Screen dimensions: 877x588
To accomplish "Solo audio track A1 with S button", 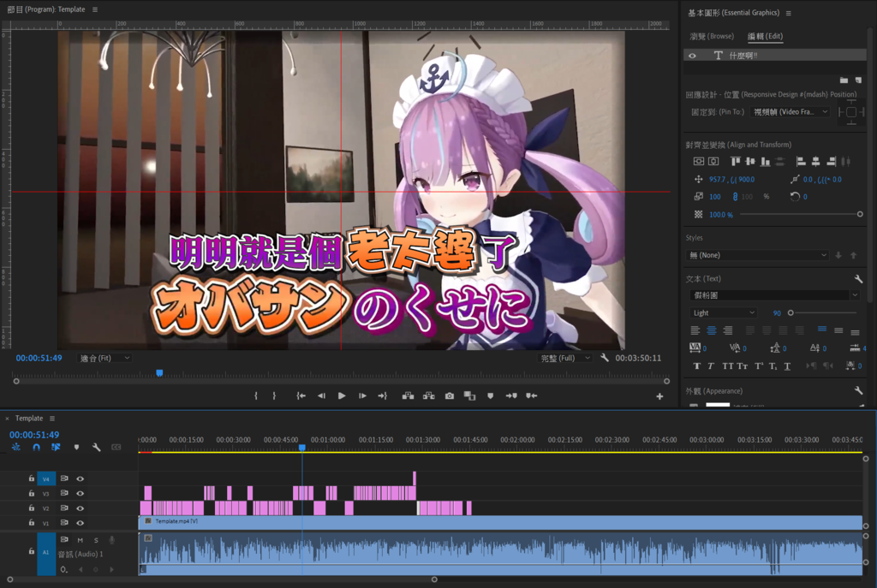I will coord(96,540).
